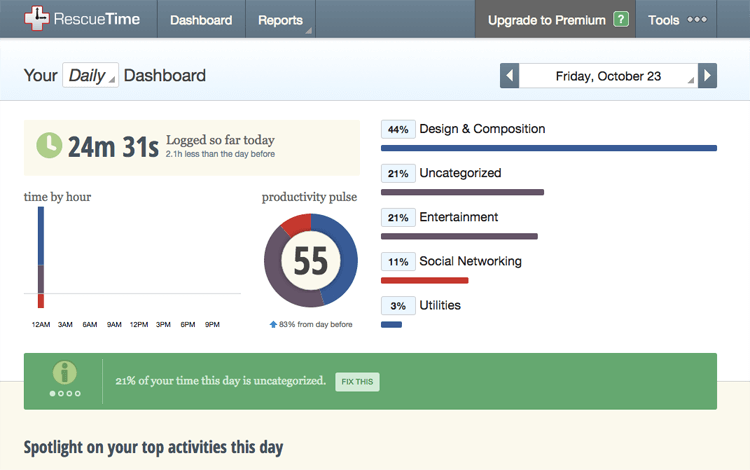Open the Tools menu
The image size is (750, 470).
coord(676,20)
